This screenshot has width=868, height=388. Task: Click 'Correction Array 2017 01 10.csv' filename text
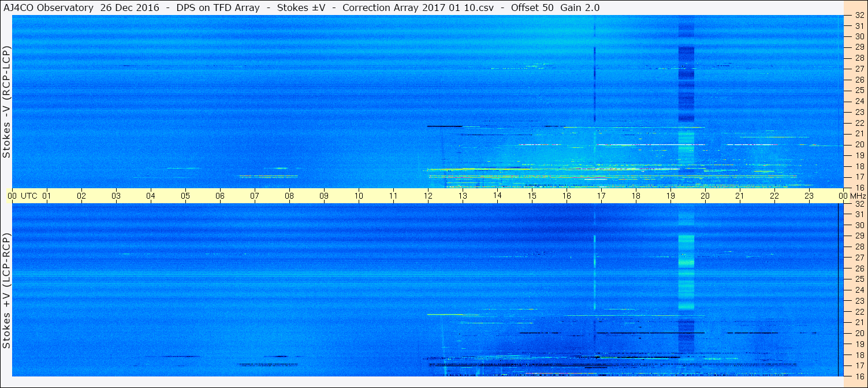tap(419, 8)
